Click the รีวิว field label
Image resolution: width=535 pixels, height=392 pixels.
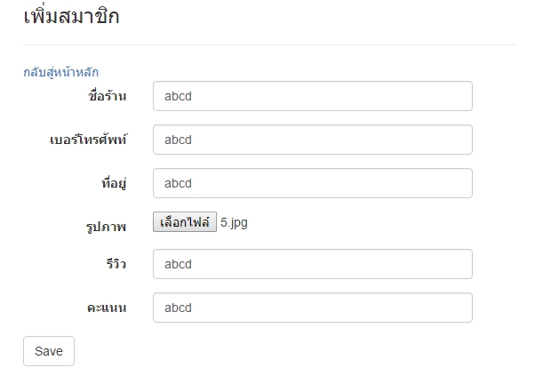116,264
